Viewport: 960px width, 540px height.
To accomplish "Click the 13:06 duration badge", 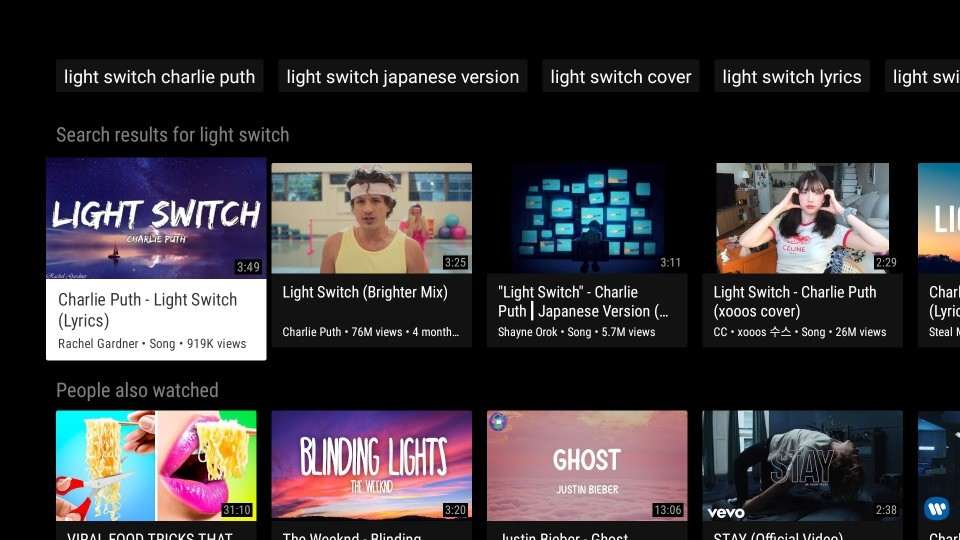I will pos(667,510).
